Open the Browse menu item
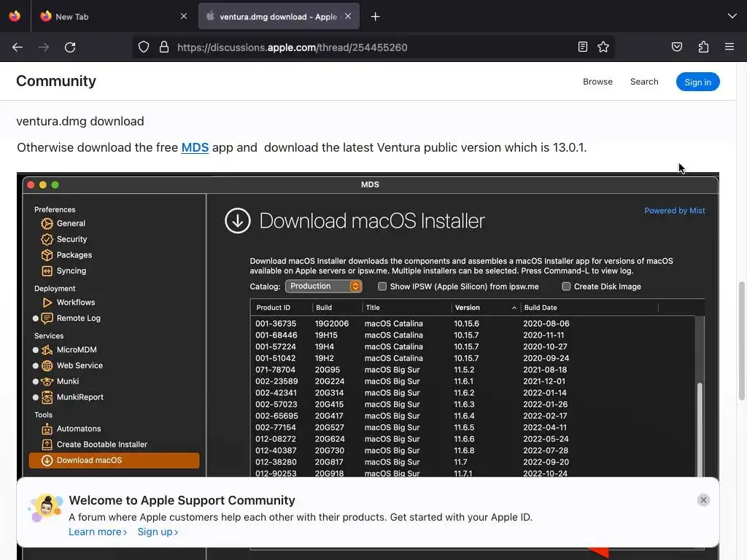Screen dimensions: 747x560 (597, 82)
